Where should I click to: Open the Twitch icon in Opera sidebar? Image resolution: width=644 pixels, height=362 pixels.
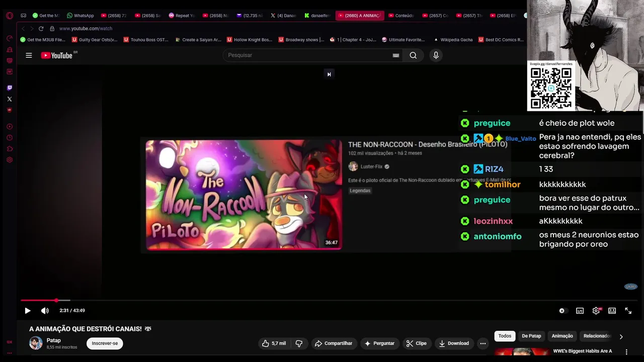[9, 88]
